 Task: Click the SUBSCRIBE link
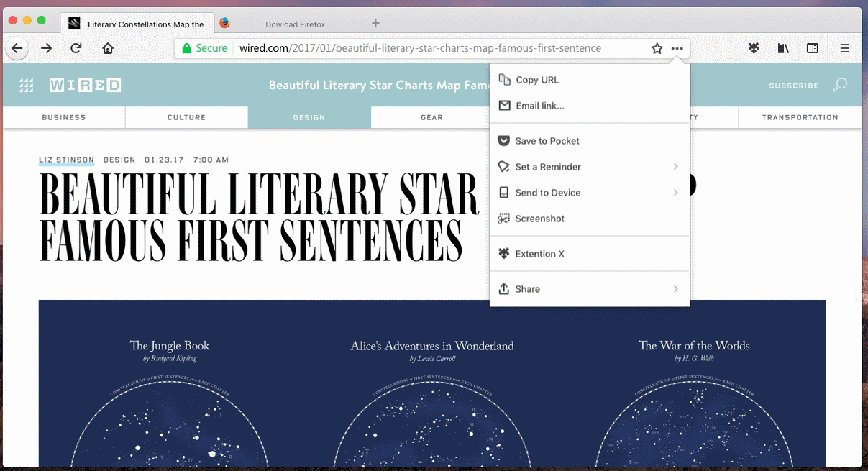pos(793,85)
